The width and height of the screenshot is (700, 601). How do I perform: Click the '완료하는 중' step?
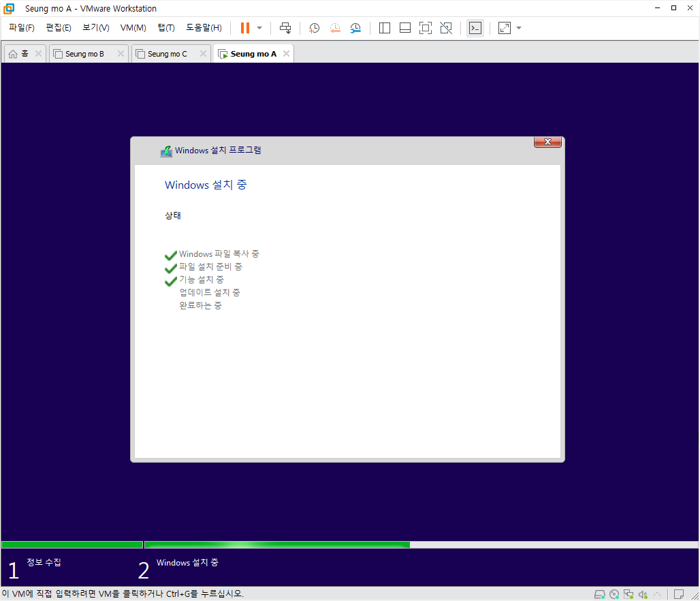click(200, 306)
